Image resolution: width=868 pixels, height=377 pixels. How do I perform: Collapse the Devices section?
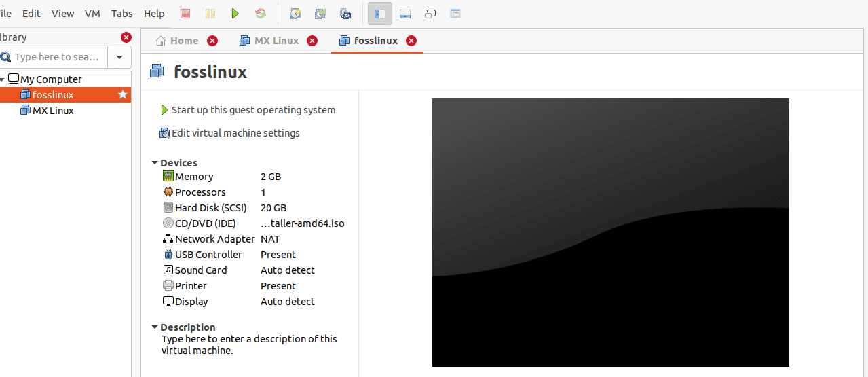coord(155,163)
